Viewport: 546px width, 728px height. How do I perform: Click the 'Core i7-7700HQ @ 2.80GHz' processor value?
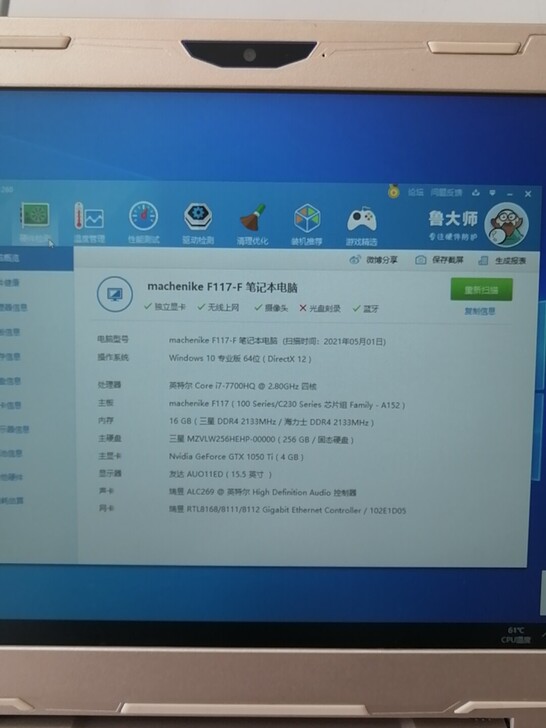242,385
